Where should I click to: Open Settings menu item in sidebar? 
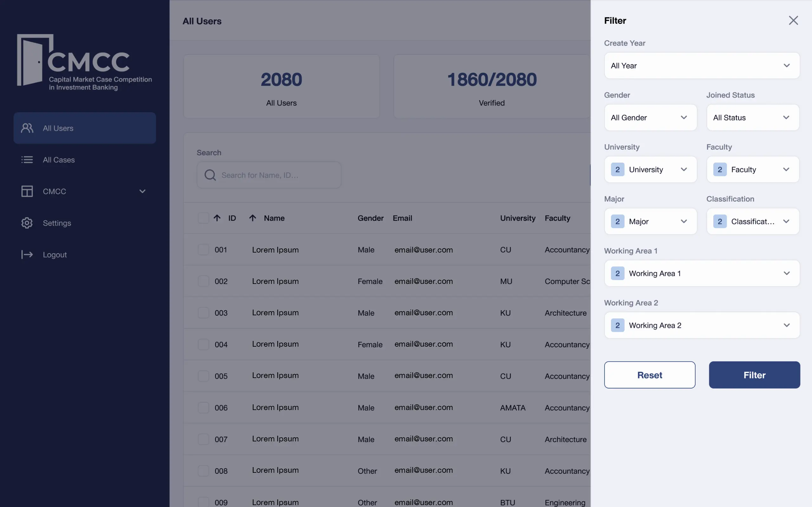coord(57,223)
